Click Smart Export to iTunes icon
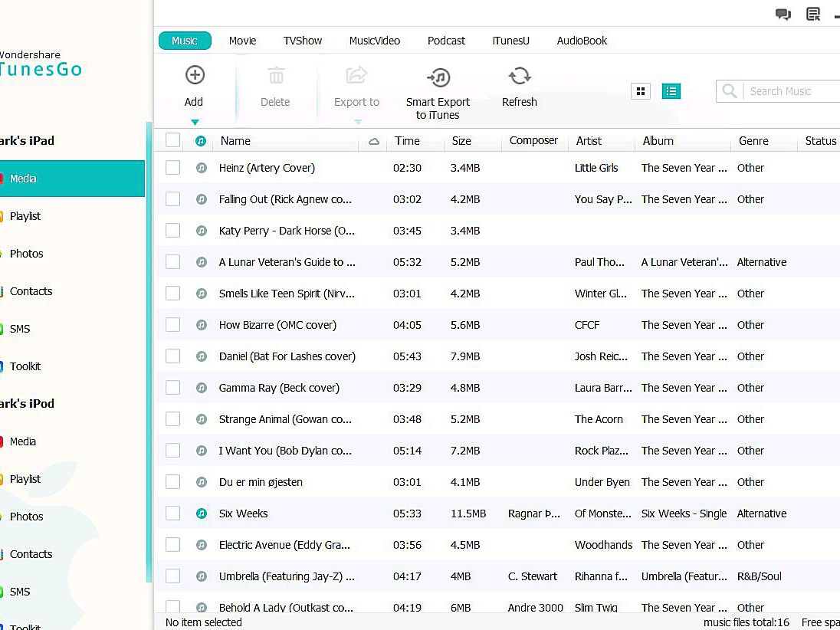 point(438,77)
